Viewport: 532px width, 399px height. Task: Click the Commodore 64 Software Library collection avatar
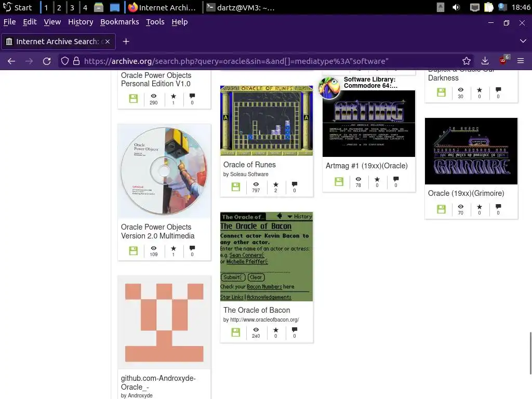click(329, 87)
